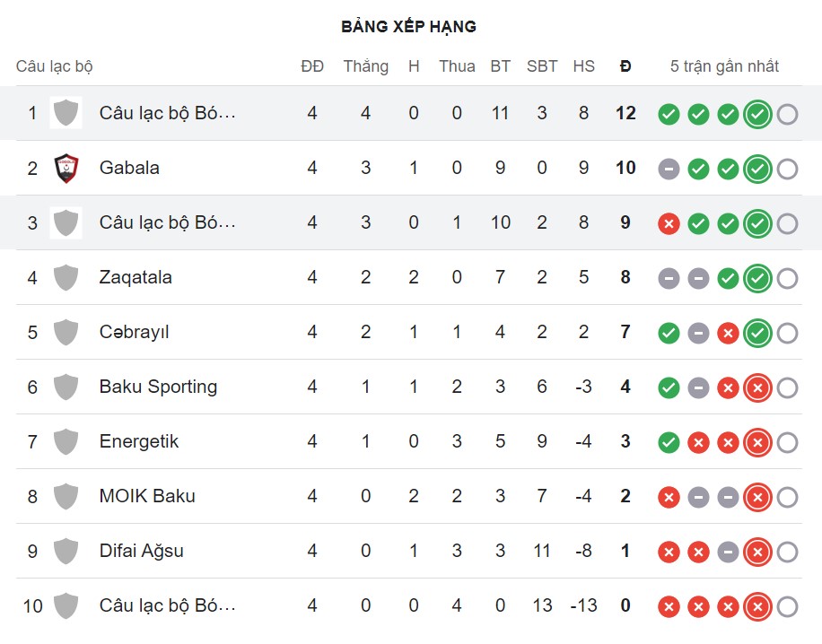Click Energetik's green win result icon
Screen dimensions: 822x644
(669, 442)
